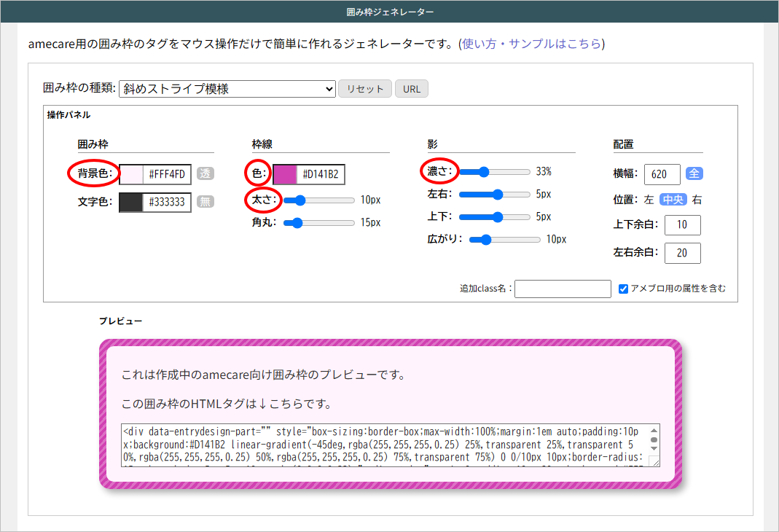Set position to 左 alignment

[649, 200]
